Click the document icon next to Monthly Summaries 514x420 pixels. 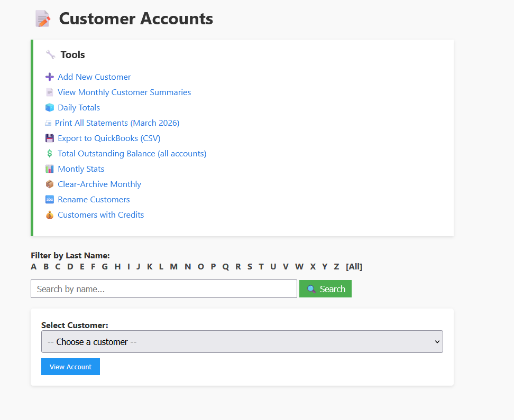(x=50, y=92)
